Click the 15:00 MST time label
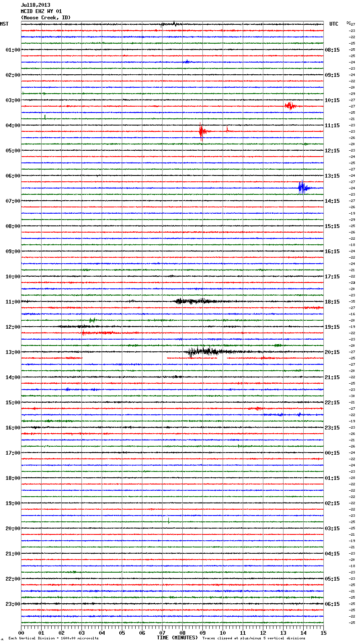 pyautogui.click(x=13, y=403)
